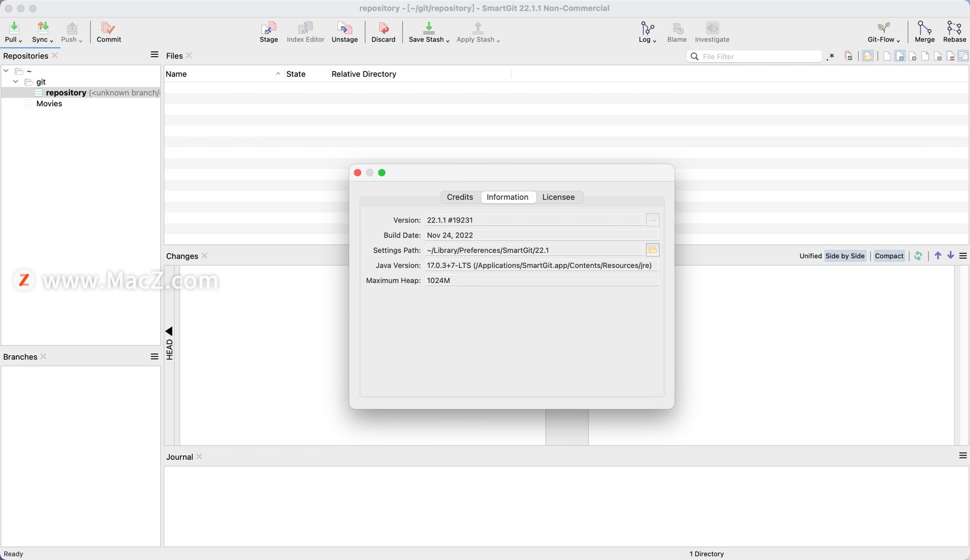This screenshot has height=560, width=970.
Task: Click the Stage toolbar icon
Action: click(x=269, y=28)
